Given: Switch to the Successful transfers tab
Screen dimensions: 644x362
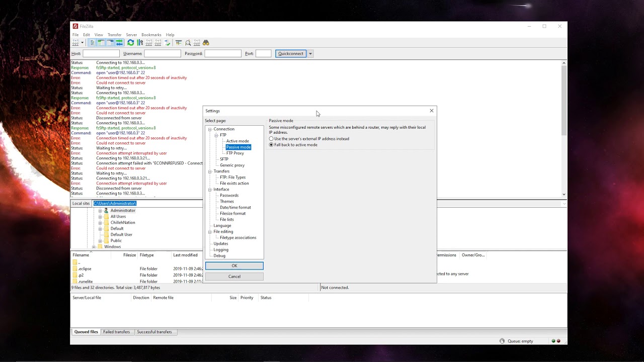Looking at the screenshot, I should 154,332.
